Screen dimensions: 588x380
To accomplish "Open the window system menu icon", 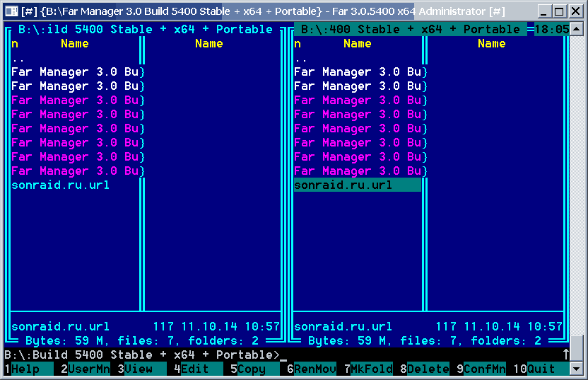I will [11, 11].
